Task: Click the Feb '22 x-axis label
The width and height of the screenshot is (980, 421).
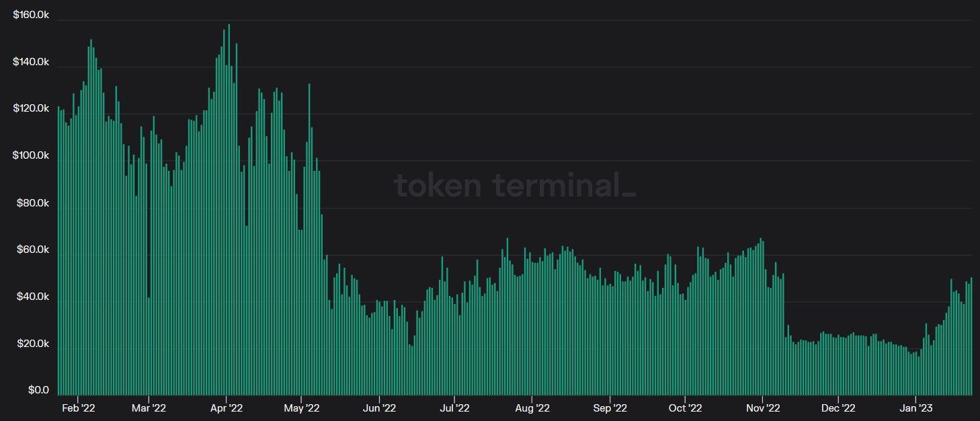Action: coord(77,408)
